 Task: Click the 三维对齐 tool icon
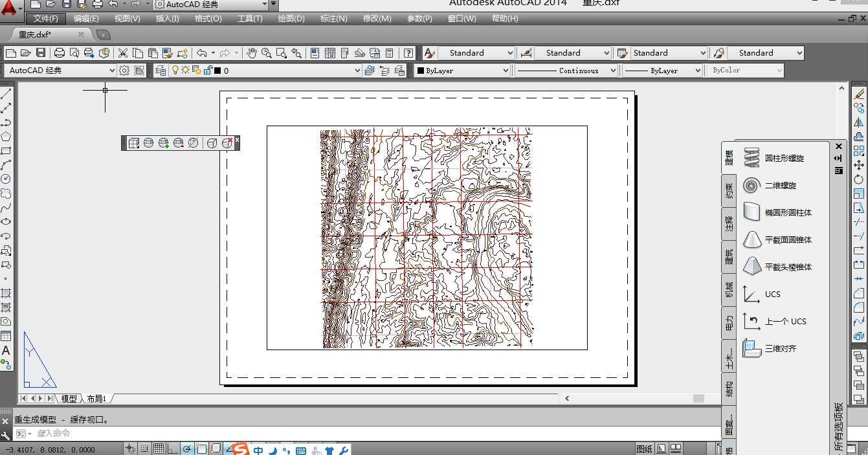(751, 348)
